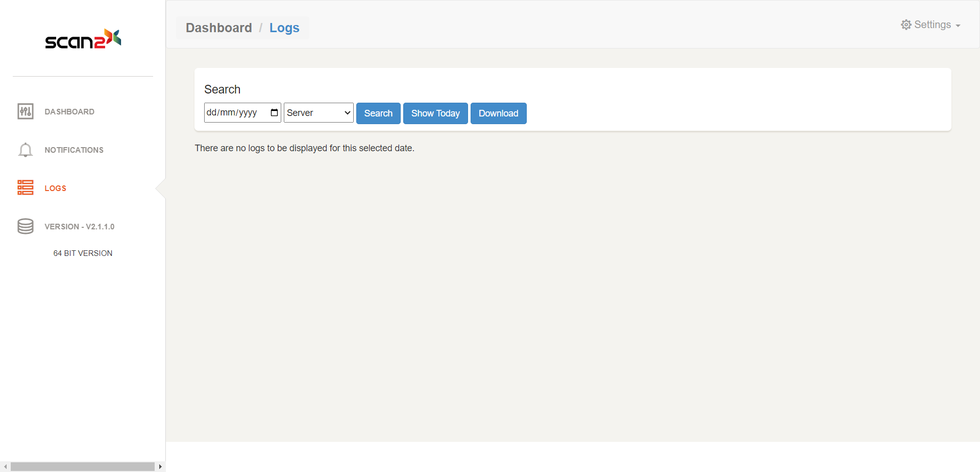The image size is (980, 472).
Task: Expand the Settings dropdown caret
Action: point(958,26)
